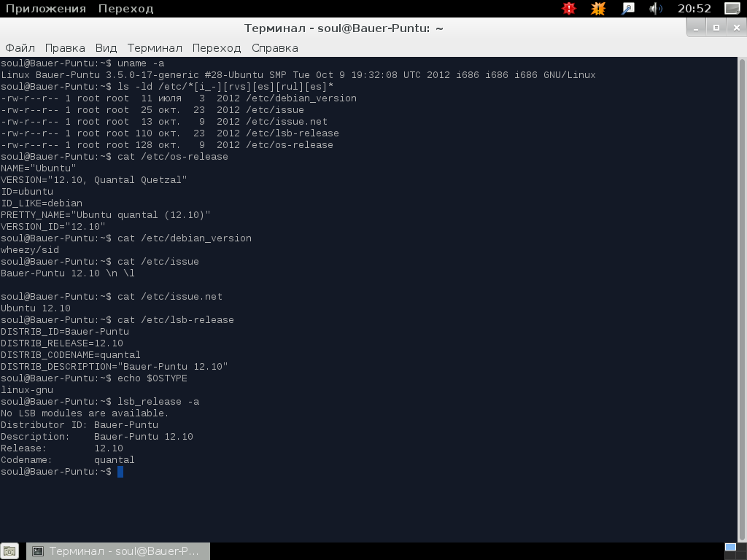Click the PRETTY_NAME line
Screen dimensions: 747x560
[105, 215]
